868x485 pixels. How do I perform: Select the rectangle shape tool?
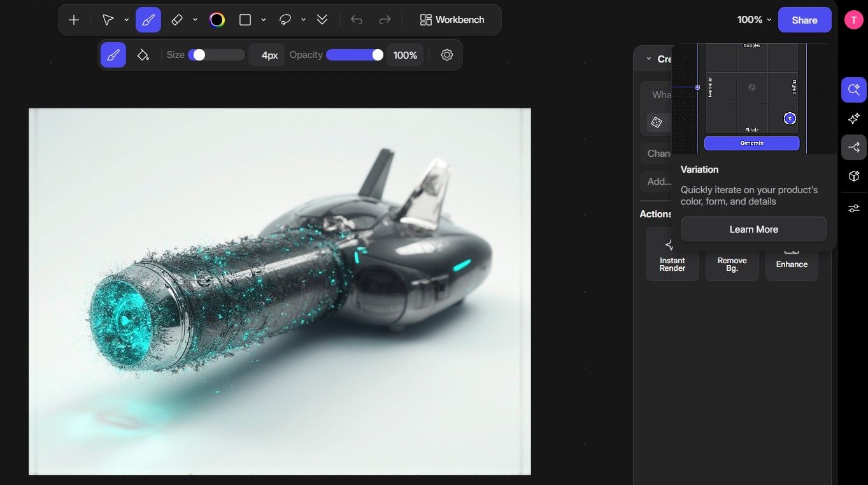245,20
